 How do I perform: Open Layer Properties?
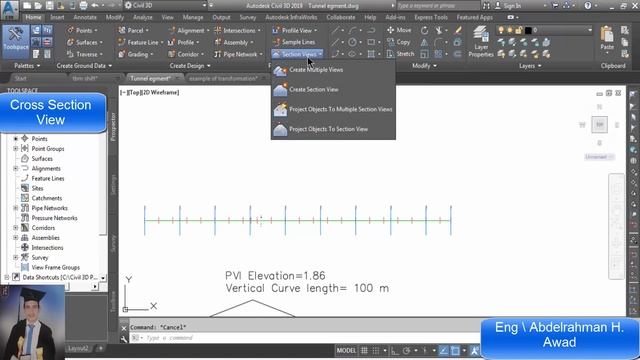coord(481,42)
